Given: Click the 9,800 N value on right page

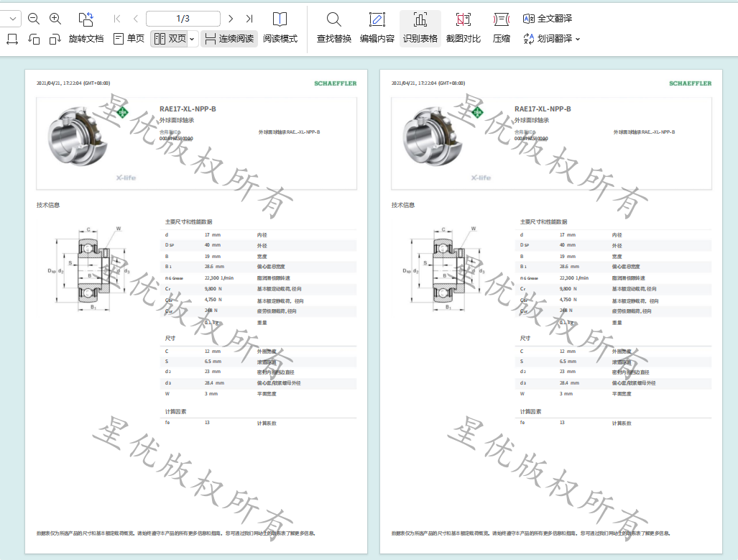Looking at the screenshot, I should (x=568, y=289).
